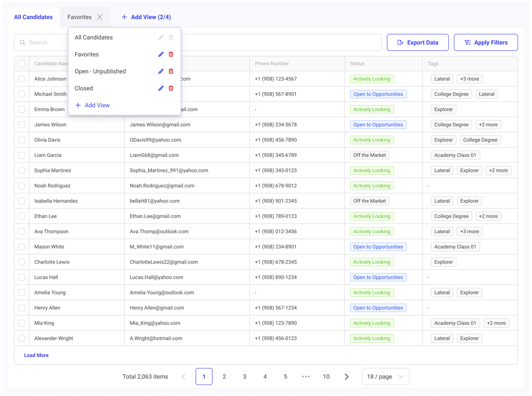Jump to page 10 in pagination
Viewport: 532px width, 396px height.
tap(326, 377)
